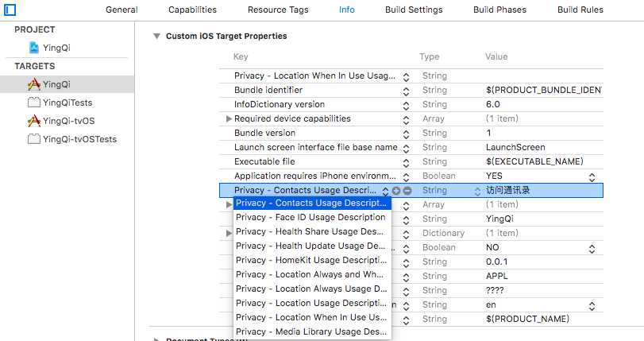Click the $(PRODUCT_NAME) value
The width and height of the screenshot is (644, 341).
click(x=527, y=319)
